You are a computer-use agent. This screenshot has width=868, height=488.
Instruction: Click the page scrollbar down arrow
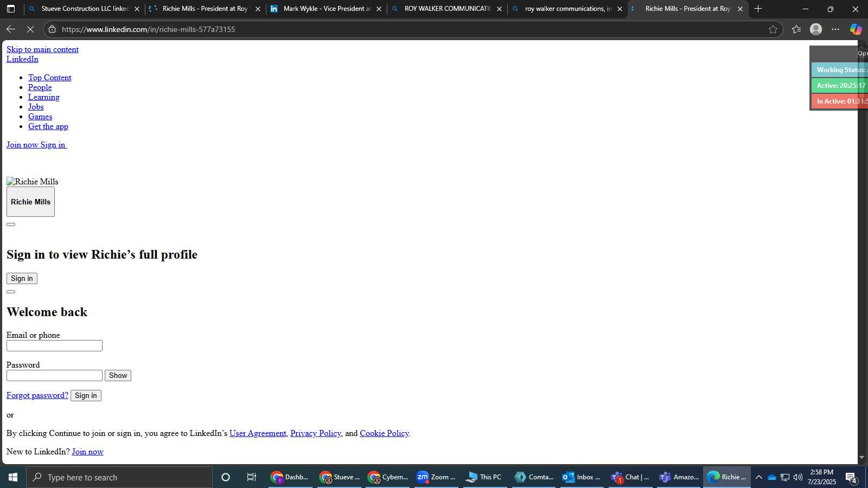tap(862, 458)
